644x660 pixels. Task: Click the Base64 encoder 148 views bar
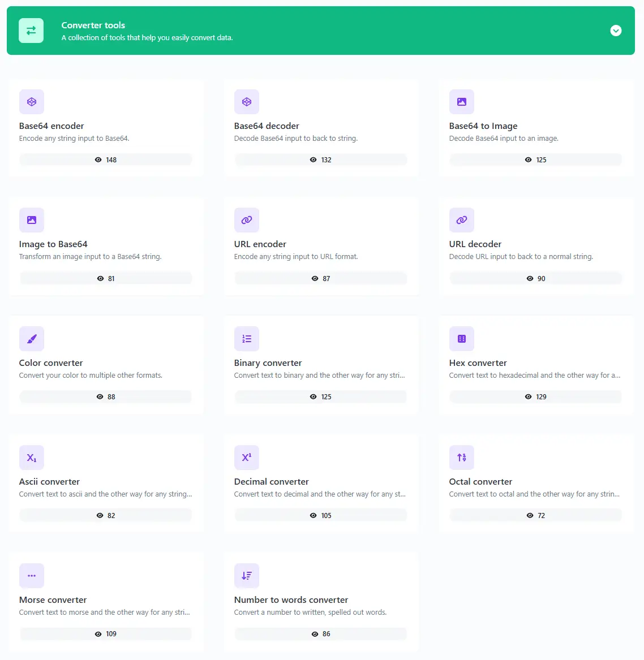coord(106,160)
